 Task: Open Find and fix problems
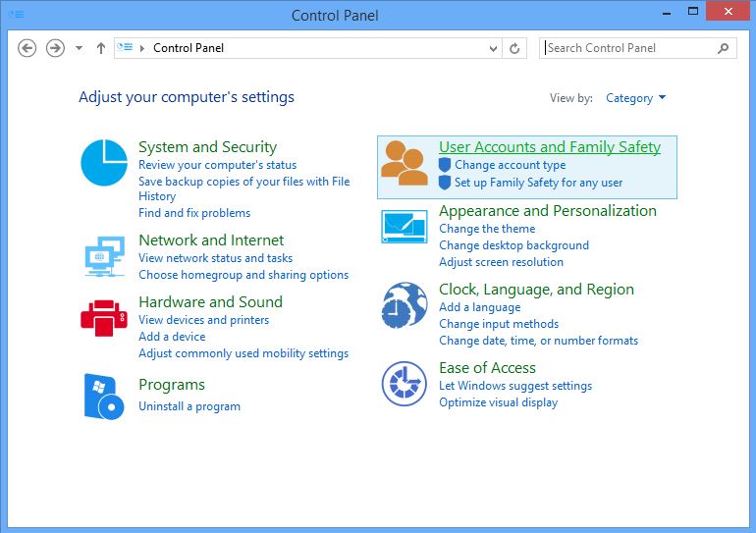(194, 213)
